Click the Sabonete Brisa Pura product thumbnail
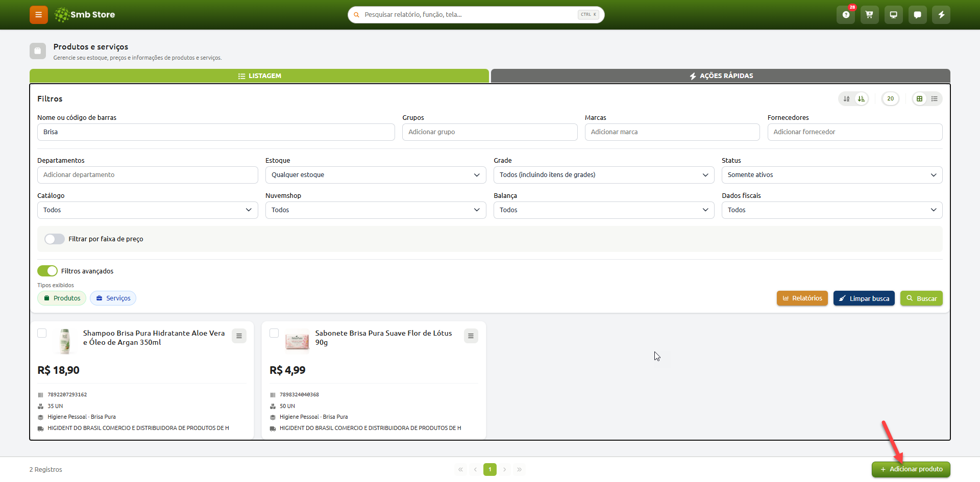The width and height of the screenshot is (980, 482). click(x=297, y=341)
